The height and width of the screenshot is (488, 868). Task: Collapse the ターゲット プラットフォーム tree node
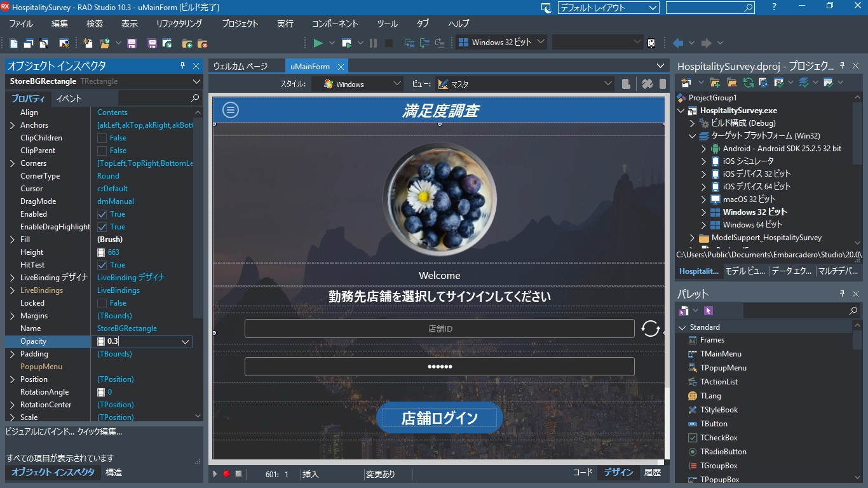tap(693, 135)
